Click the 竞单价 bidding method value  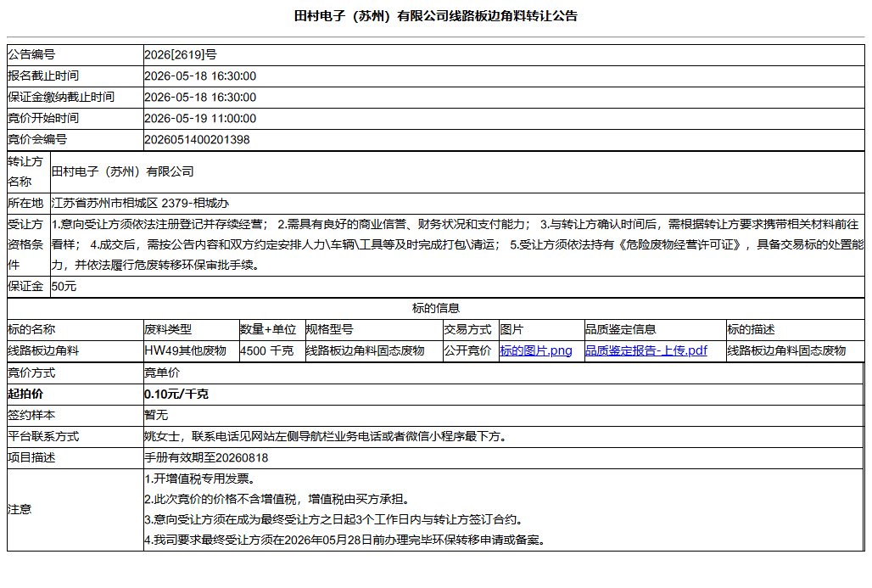(x=162, y=373)
